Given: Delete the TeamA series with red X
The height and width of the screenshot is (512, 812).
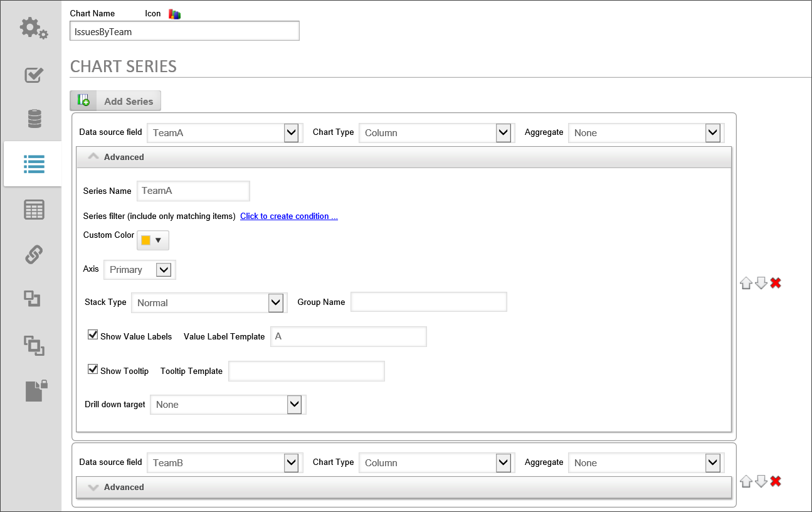Looking at the screenshot, I should [x=776, y=283].
